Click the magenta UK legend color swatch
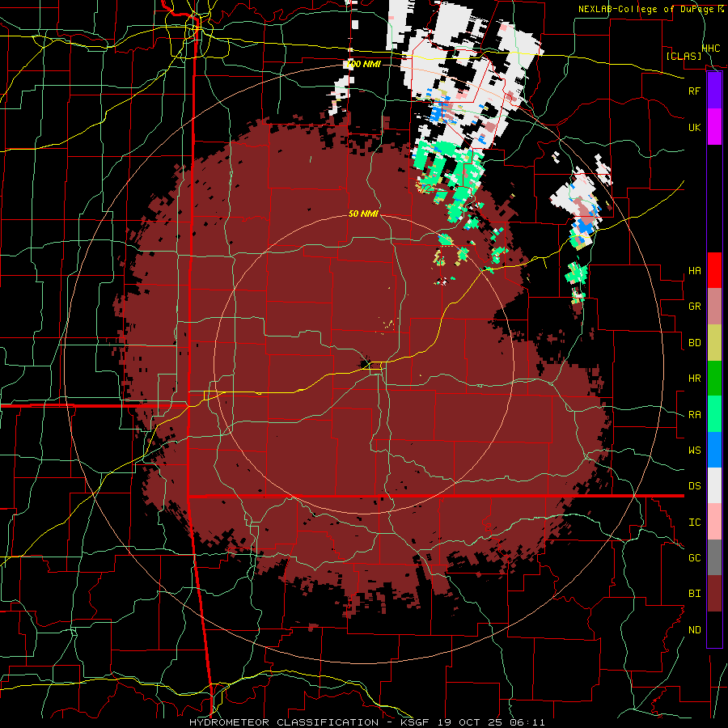 [714, 127]
